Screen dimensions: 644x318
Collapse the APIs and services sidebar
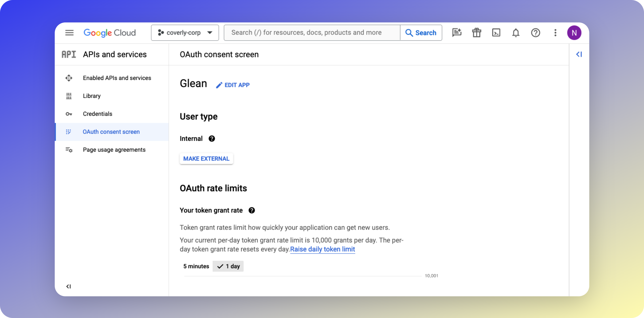[x=69, y=287]
